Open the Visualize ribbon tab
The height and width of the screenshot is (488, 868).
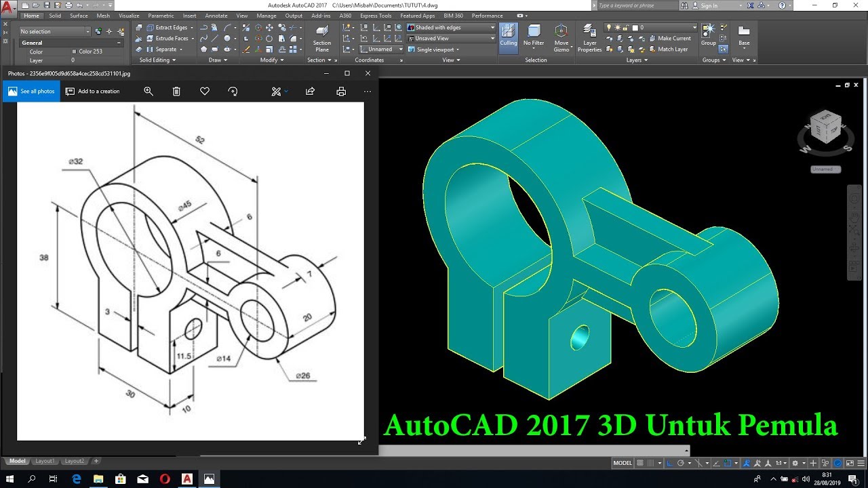coord(129,16)
